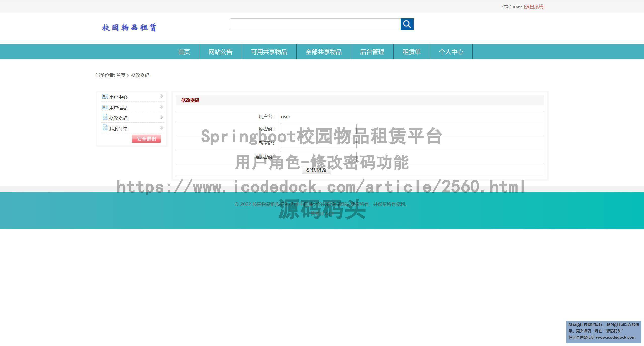This screenshot has height=346, width=644.
Task: Click the magnifier search icon button
Action: point(407,24)
